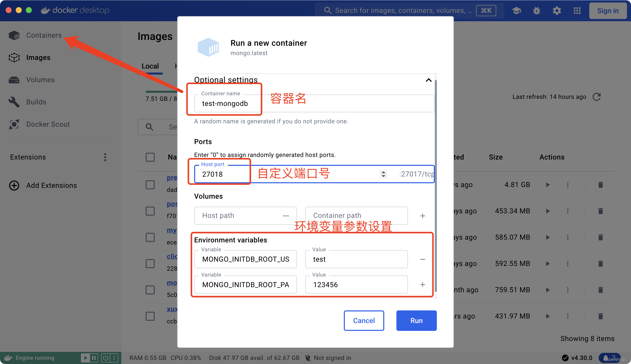Browse the host path with the ellipsis icon
Screen dimensions: 631x364
point(286,216)
